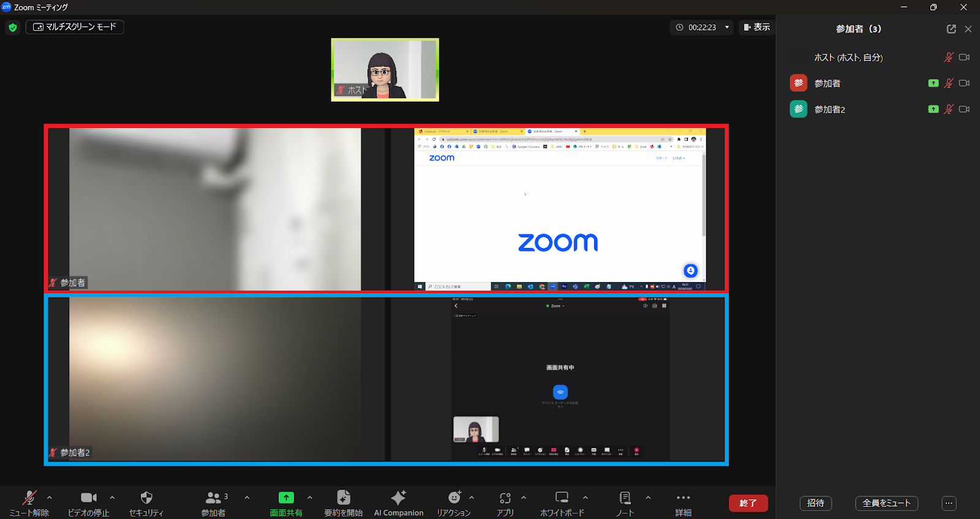Select the 参加者 row in participant list
The image size is (980, 519).
point(878,83)
